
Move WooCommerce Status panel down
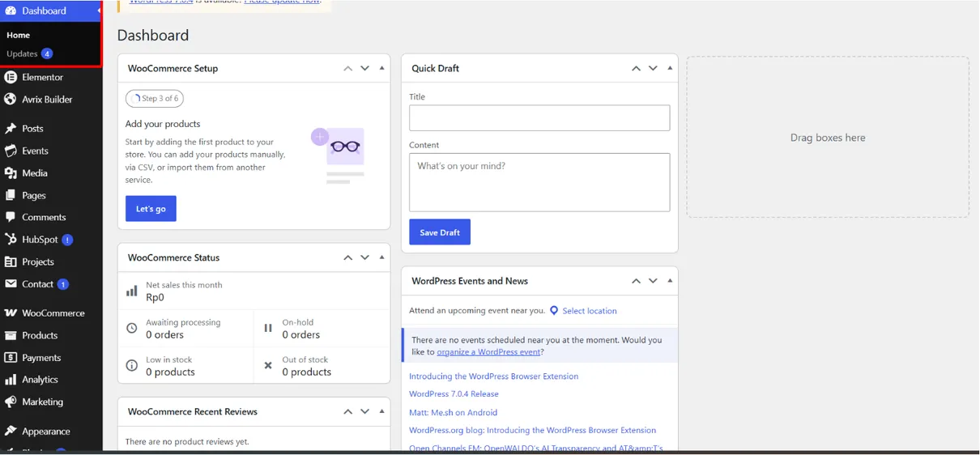(x=365, y=257)
